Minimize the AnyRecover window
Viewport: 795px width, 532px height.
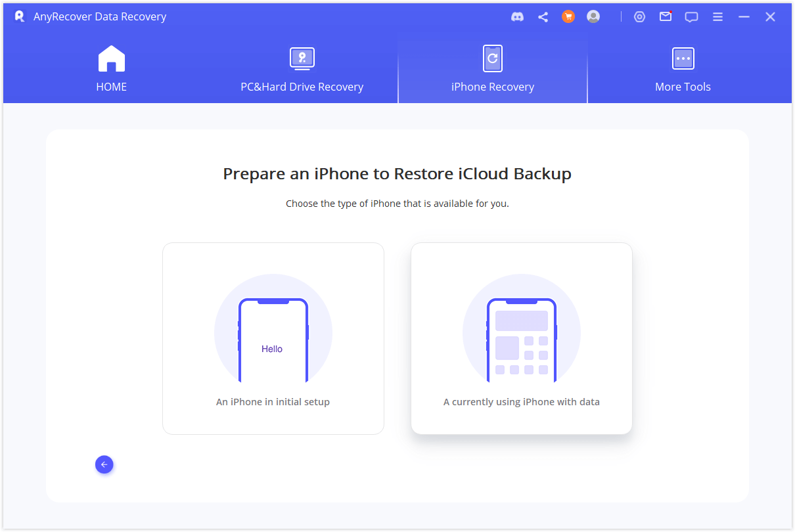744,17
